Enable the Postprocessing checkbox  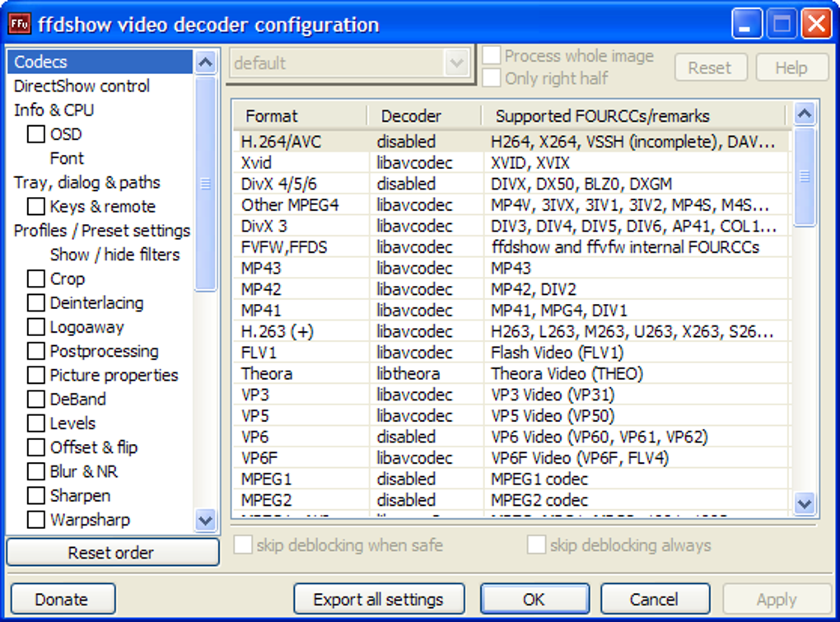click(x=36, y=351)
